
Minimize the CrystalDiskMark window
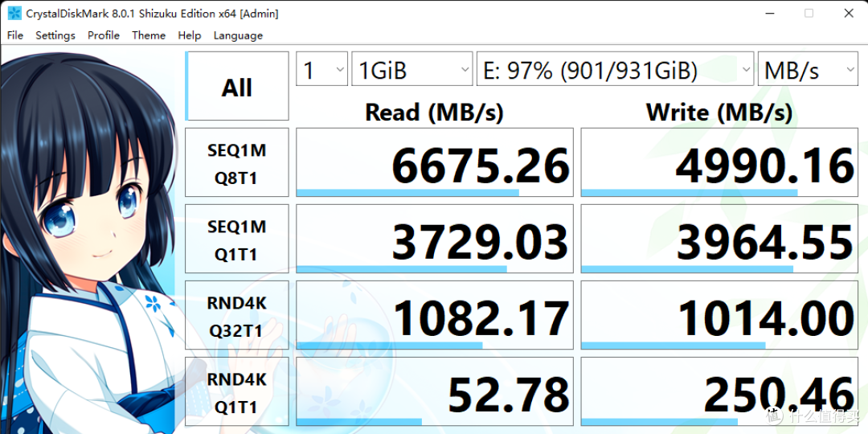click(769, 14)
